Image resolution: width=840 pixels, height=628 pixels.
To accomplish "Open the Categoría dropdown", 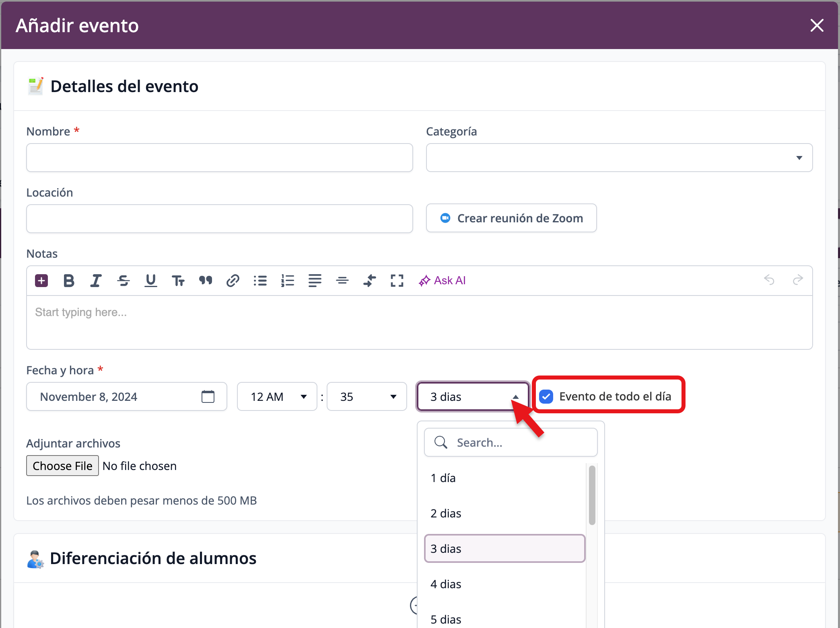I will pos(619,158).
